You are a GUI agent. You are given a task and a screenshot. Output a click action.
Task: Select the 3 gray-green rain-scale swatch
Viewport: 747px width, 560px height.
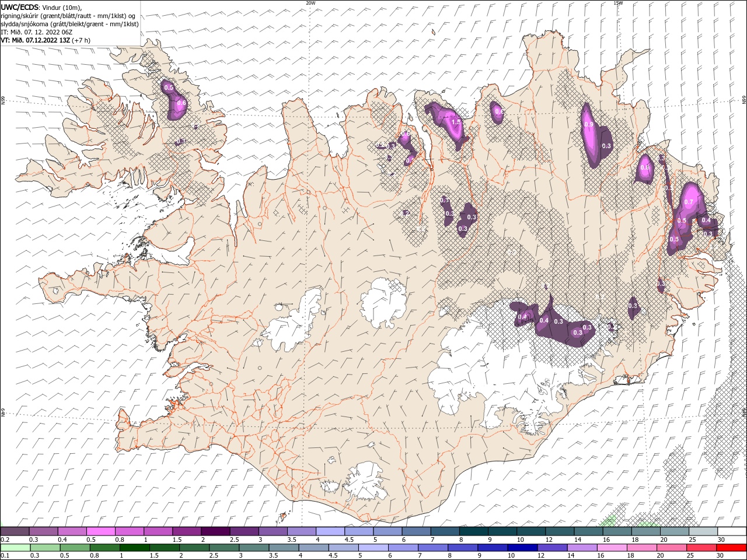[x=254, y=548]
